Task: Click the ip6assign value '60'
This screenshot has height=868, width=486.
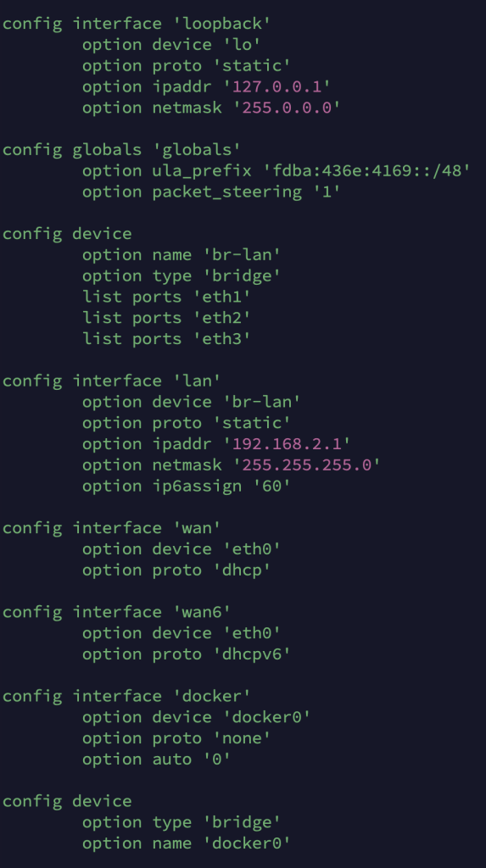Action: [x=271, y=487]
